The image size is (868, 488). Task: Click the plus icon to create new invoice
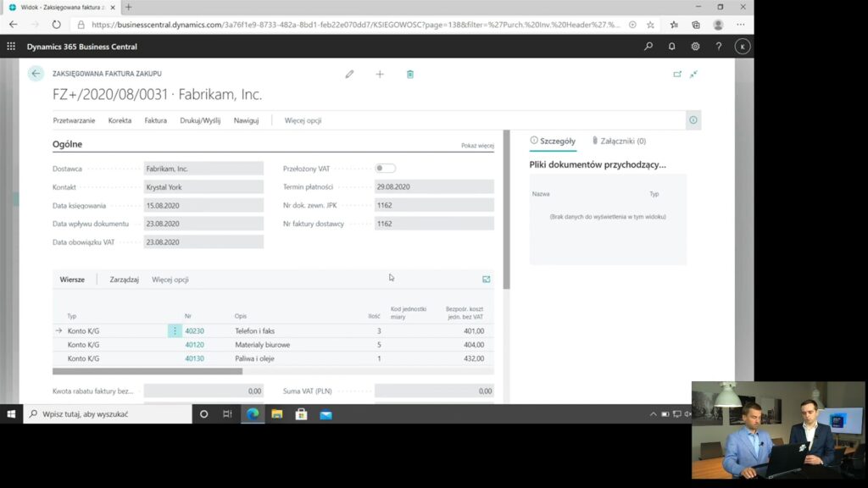[380, 75]
